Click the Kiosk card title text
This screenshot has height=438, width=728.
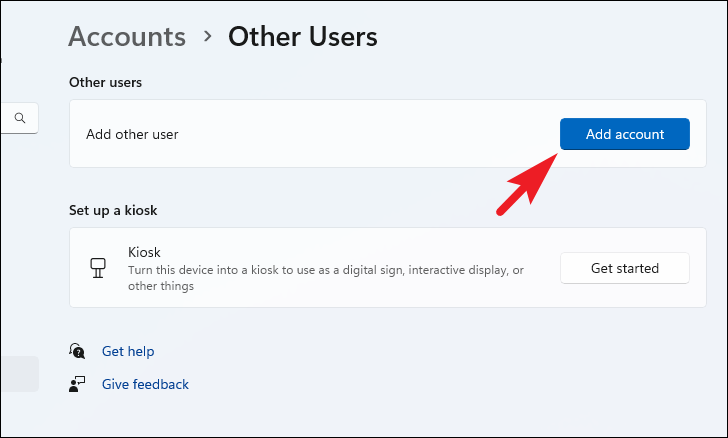144,252
